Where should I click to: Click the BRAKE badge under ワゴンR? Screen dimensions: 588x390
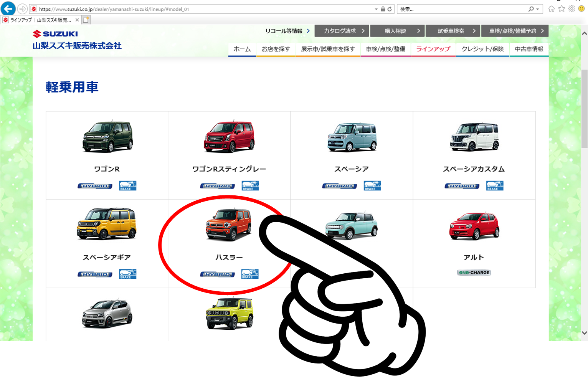[x=128, y=186]
